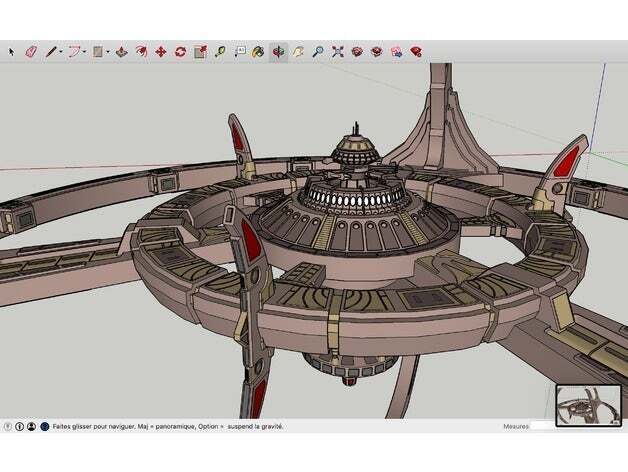Select the Rectangle shape tool
The image size is (628, 472).
click(x=98, y=52)
